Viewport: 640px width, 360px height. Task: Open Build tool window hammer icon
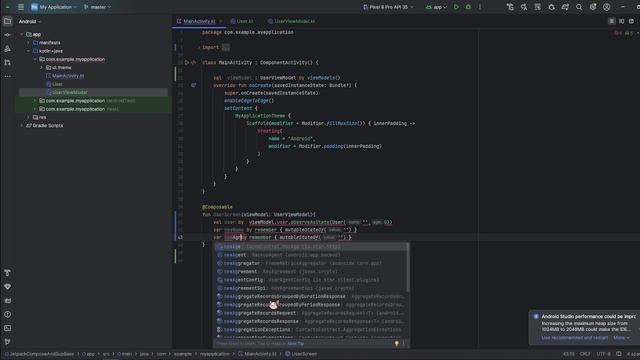(7, 273)
